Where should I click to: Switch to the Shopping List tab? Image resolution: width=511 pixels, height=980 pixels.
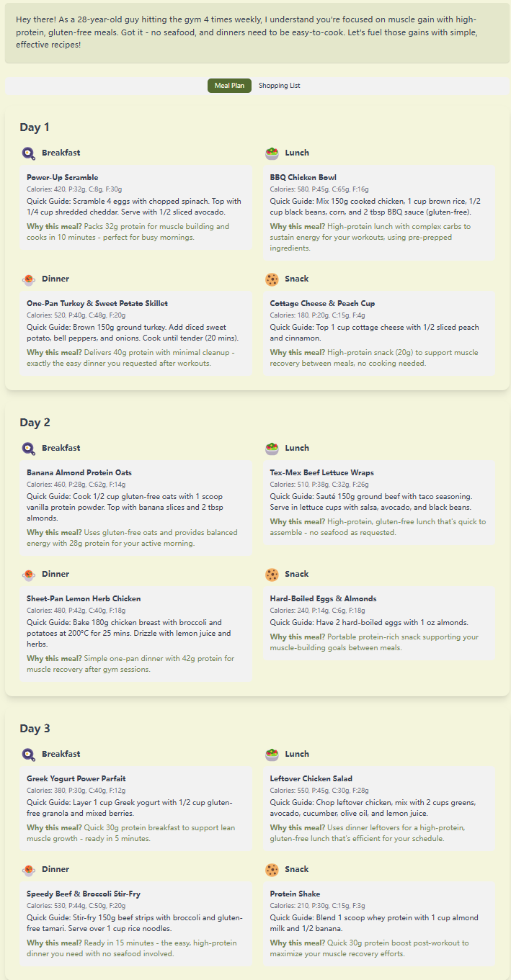click(279, 85)
